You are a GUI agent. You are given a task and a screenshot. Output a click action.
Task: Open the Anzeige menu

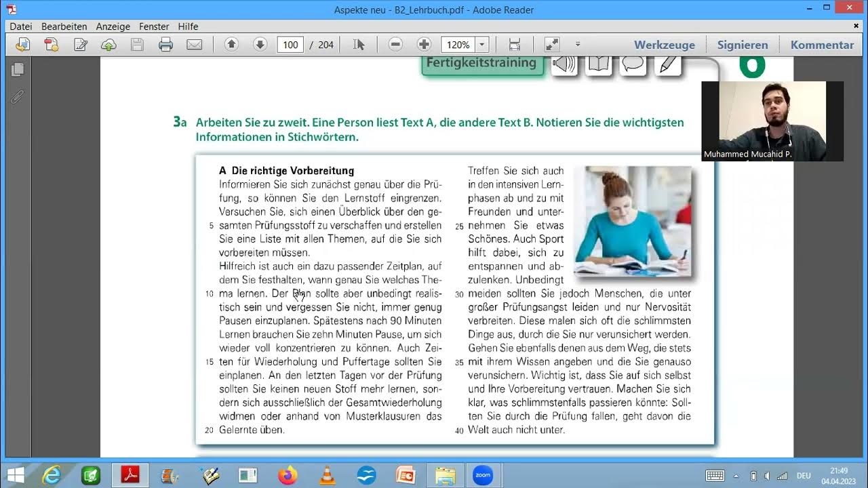[x=113, y=26]
